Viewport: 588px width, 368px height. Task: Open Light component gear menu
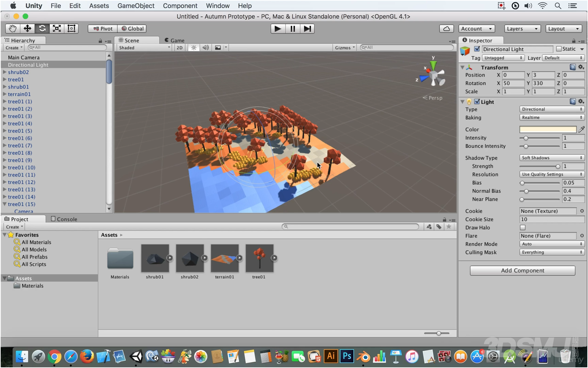pyautogui.click(x=581, y=102)
